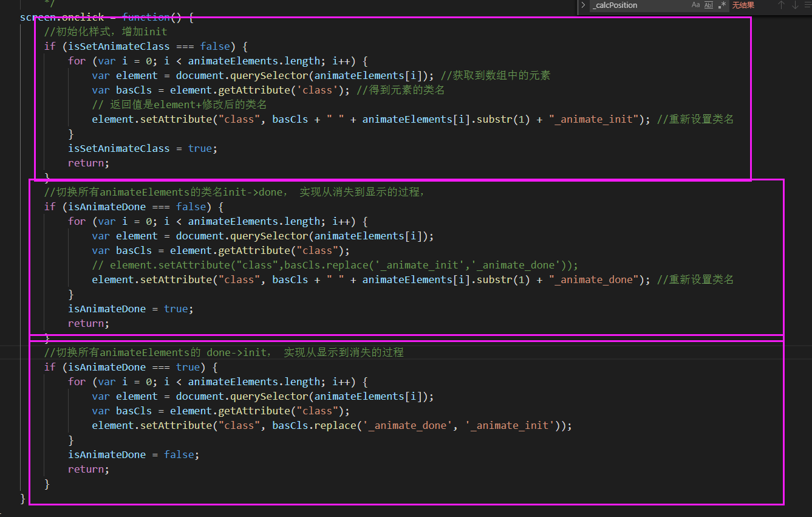Click "return;" below "isAnimateDone = false;"
This screenshot has height=517, width=812.
tap(89, 469)
